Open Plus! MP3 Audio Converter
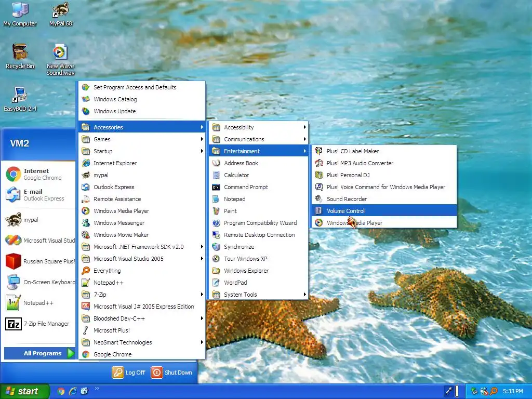 (x=384, y=163)
